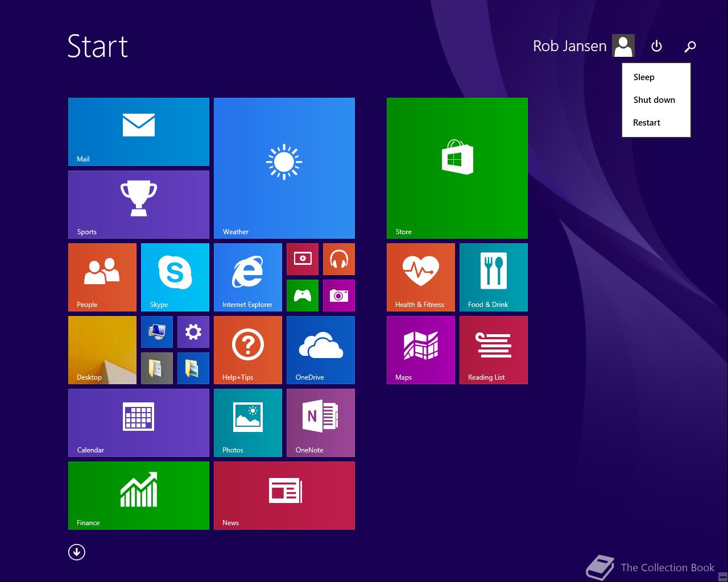The image size is (728, 582).
Task: Launch Internet Explorer
Action: 247,277
